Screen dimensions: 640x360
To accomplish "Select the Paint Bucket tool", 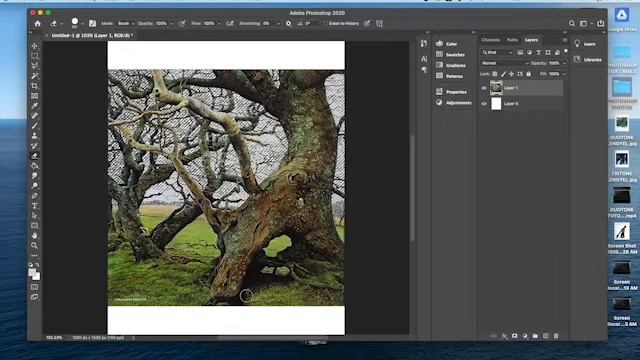I will click(35, 166).
